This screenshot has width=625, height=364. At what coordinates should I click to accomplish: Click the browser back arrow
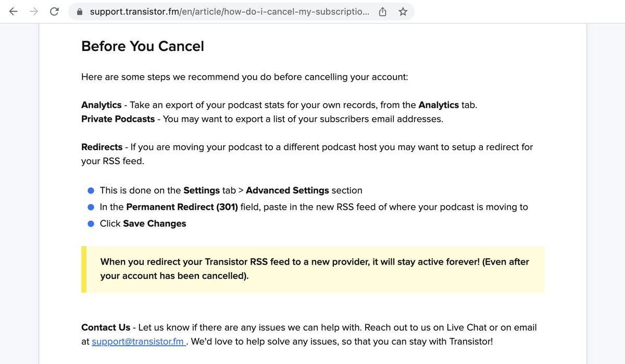[14, 11]
